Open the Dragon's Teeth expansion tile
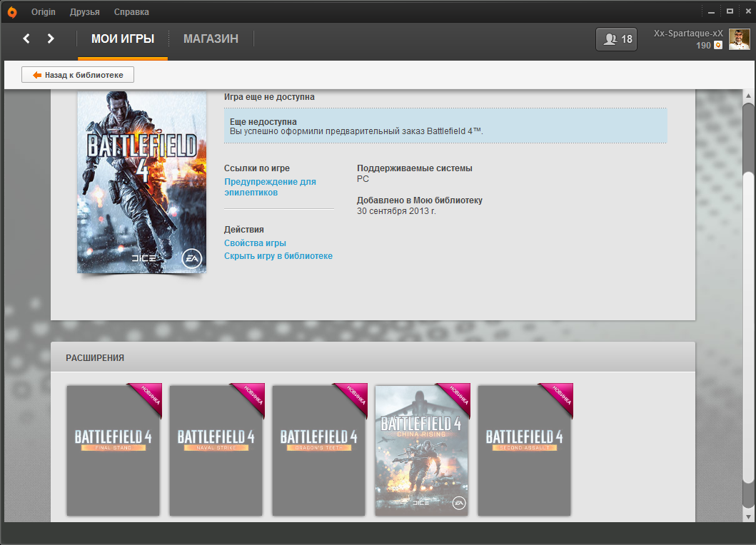The height and width of the screenshot is (545, 756). coord(318,450)
